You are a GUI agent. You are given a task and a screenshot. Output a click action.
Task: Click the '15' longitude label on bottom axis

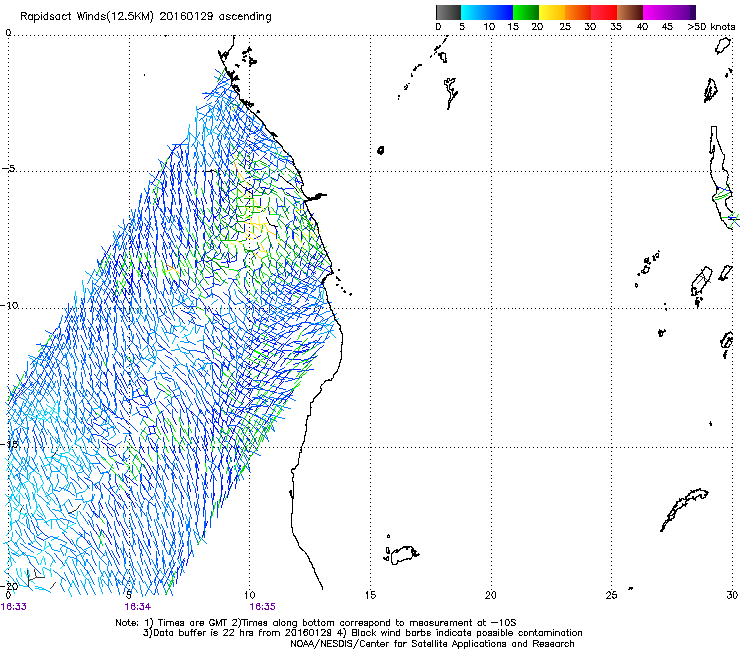click(x=370, y=595)
